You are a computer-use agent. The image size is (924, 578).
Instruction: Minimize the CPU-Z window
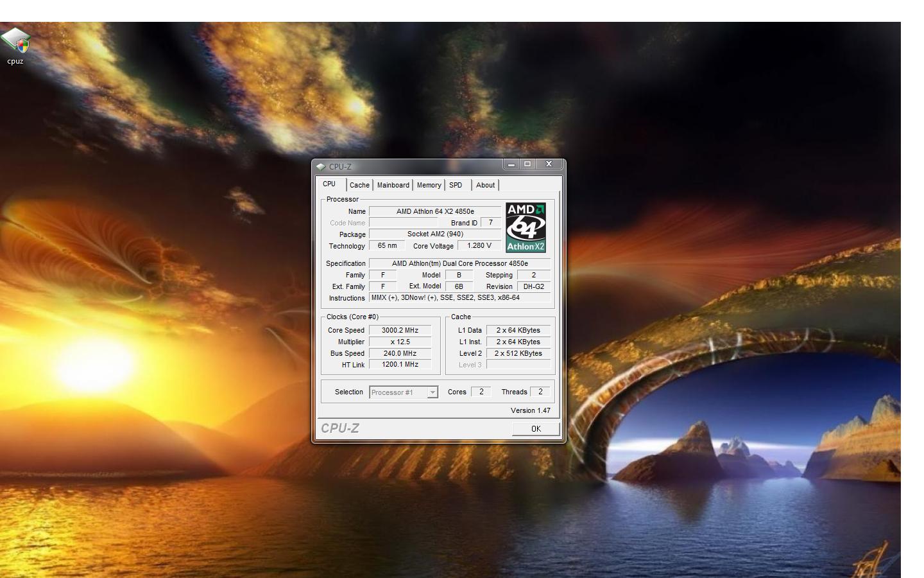[511, 164]
